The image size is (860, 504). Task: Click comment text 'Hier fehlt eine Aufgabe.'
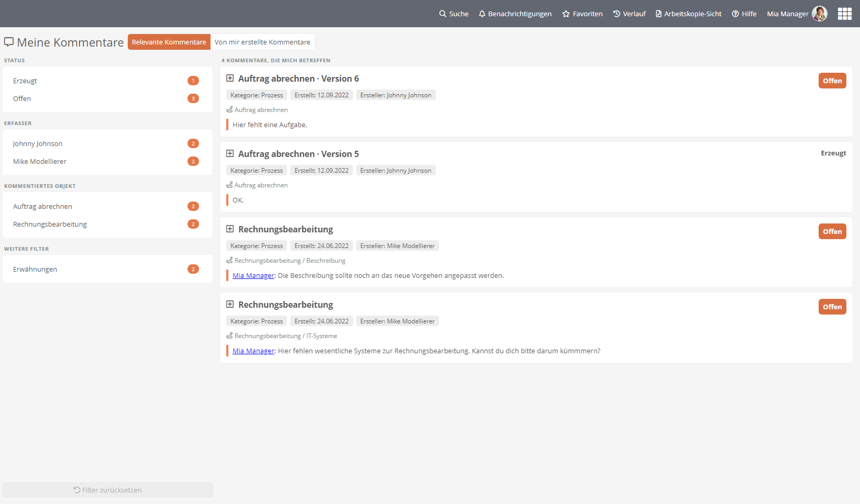[x=270, y=125]
